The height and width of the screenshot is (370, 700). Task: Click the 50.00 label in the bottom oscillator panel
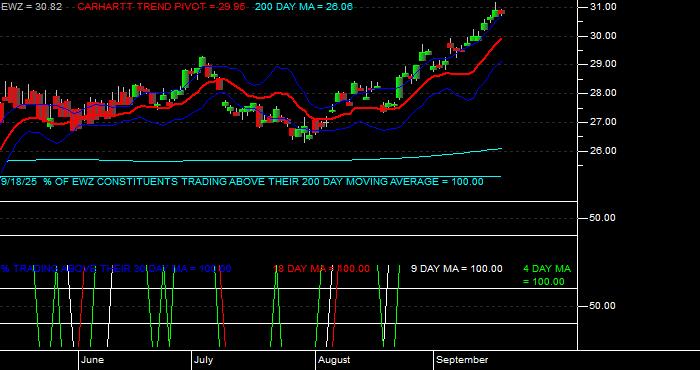coord(603,306)
